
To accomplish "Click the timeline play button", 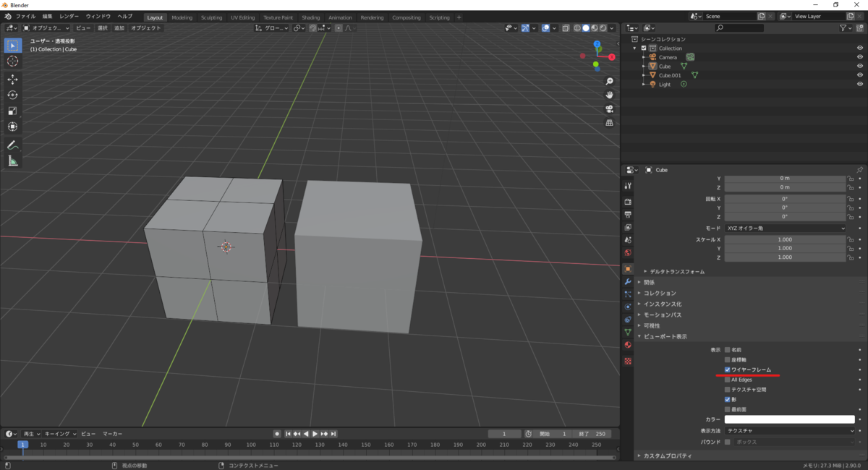I will point(315,434).
